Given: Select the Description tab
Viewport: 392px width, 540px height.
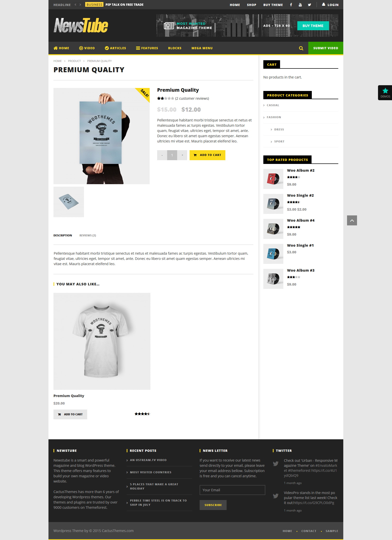Looking at the screenshot, I should [x=63, y=235].
